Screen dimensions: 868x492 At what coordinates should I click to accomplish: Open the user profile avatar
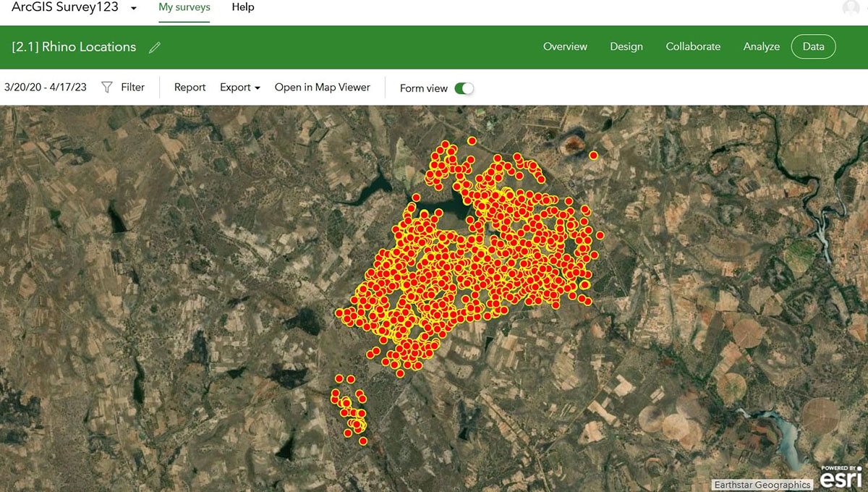coord(851,8)
